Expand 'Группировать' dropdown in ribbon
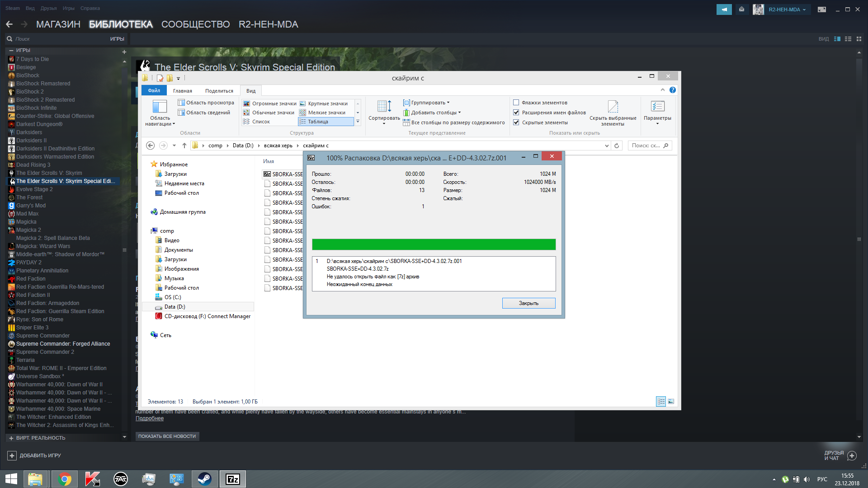Viewport: 868px width, 488px height. pyautogui.click(x=427, y=103)
